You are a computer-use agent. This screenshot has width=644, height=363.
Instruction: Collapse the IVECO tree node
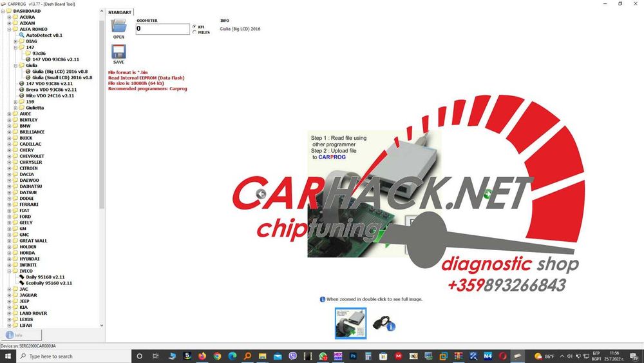[x=9, y=271]
